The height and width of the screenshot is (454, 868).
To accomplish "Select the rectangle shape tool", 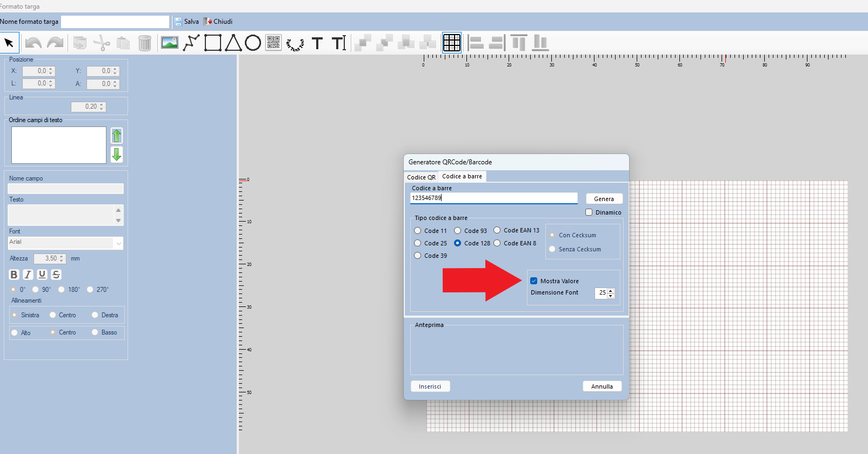I will [212, 43].
